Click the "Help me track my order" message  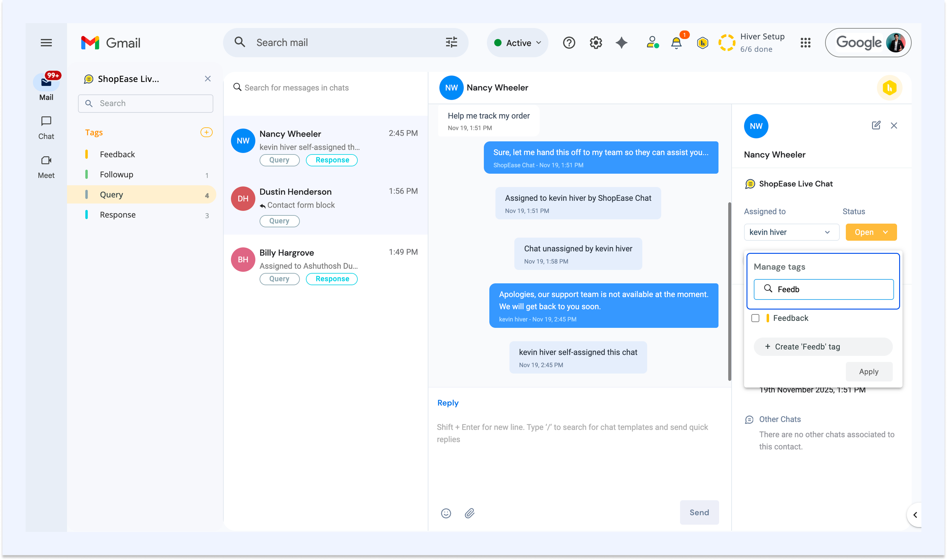(488, 121)
